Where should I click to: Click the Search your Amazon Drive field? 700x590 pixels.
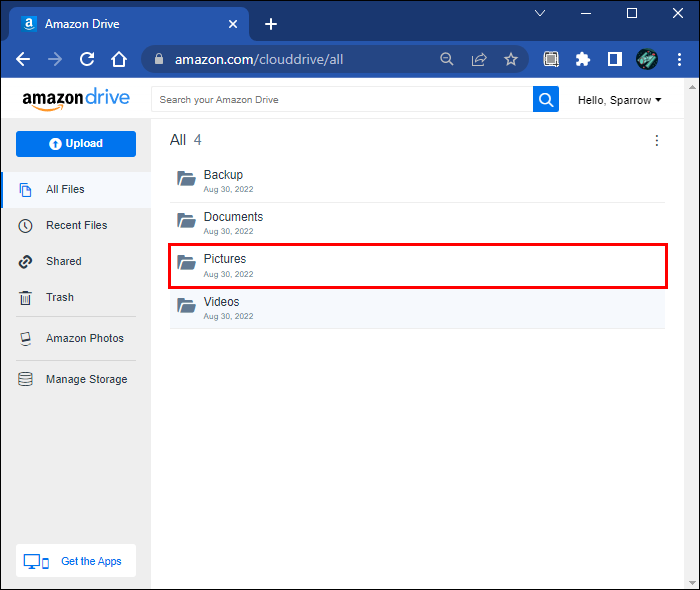(342, 100)
